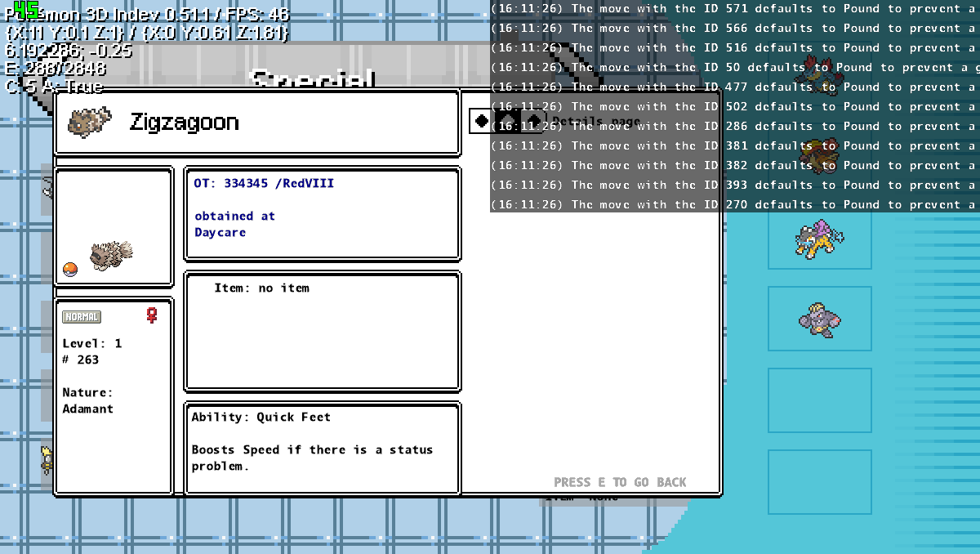Click the log line about move ID 382
This screenshot has width=980, height=554.
(x=735, y=166)
